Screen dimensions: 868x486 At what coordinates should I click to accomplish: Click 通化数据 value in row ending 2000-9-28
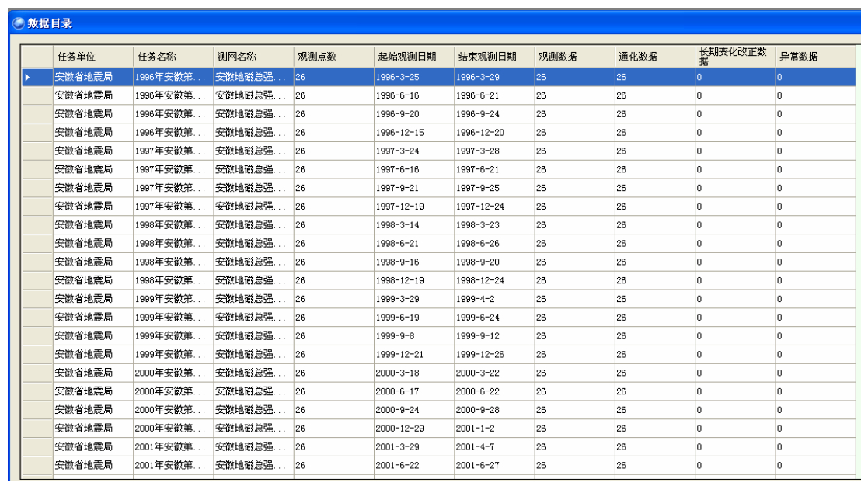(655, 410)
